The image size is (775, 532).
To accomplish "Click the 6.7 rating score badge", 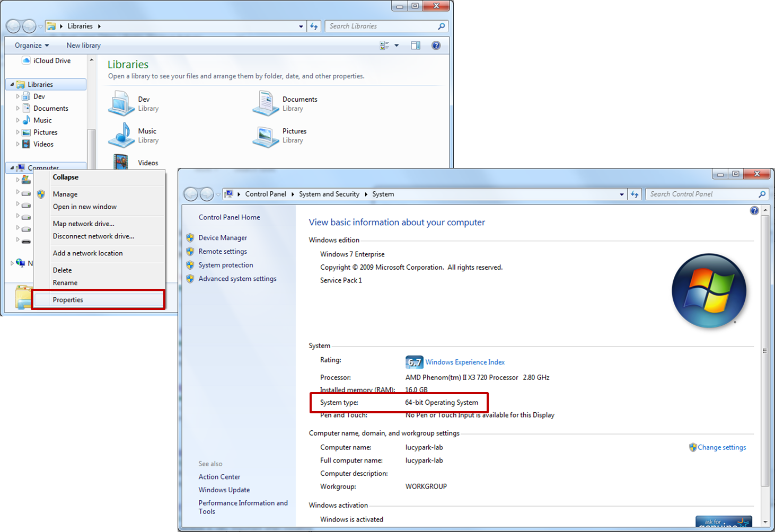I will pos(415,362).
